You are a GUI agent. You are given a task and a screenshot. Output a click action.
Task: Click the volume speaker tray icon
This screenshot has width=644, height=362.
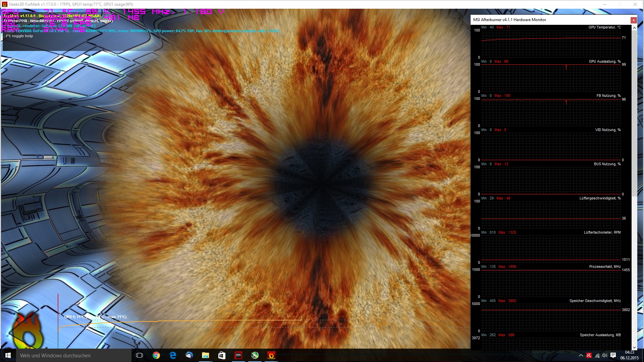pos(605,356)
